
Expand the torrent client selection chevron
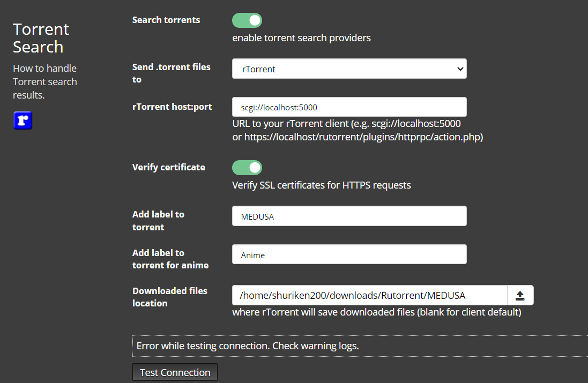[460, 69]
